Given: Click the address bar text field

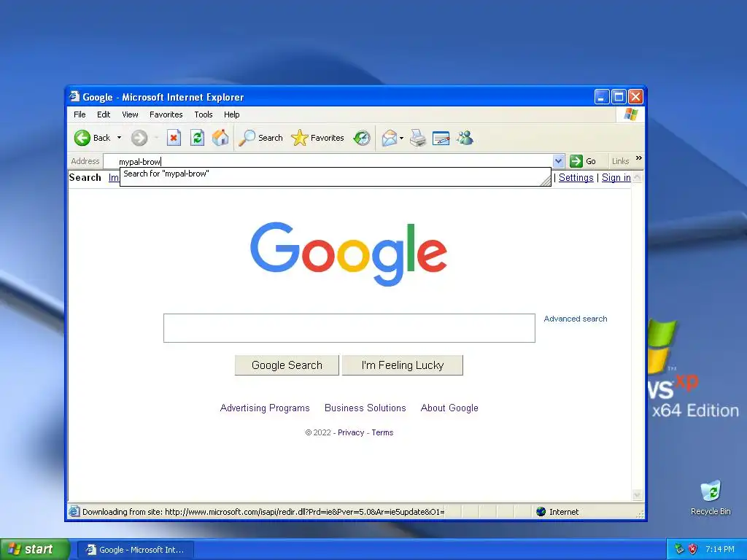Looking at the screenshot, I should pos(329,161).
